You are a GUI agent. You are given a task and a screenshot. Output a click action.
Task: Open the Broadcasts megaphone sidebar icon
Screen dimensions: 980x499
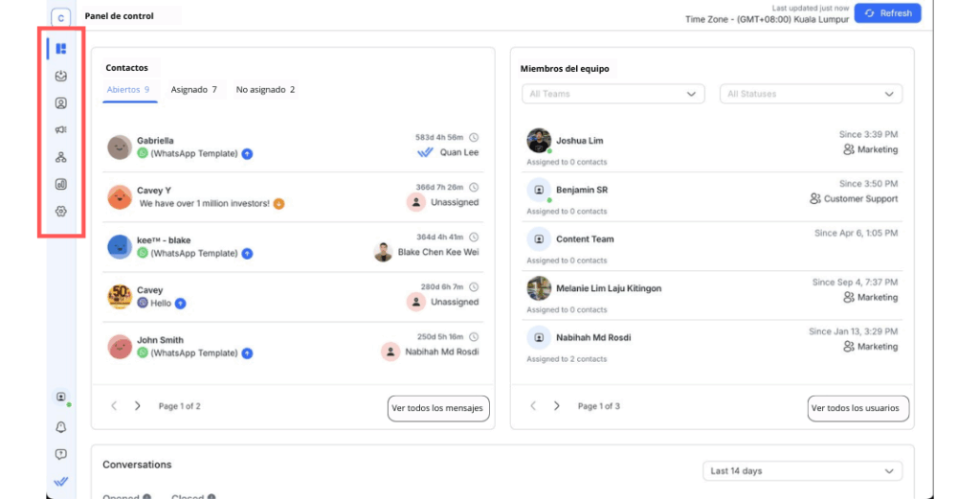pos(60,130)
